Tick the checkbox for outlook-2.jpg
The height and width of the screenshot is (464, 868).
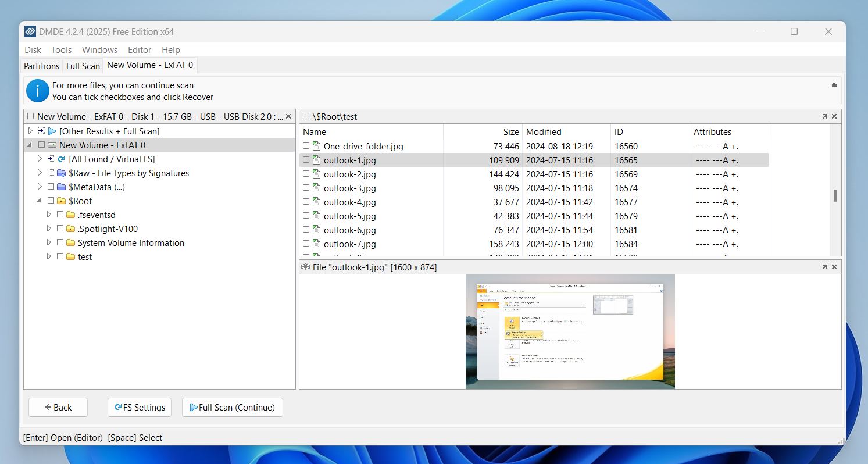(306, 174)
